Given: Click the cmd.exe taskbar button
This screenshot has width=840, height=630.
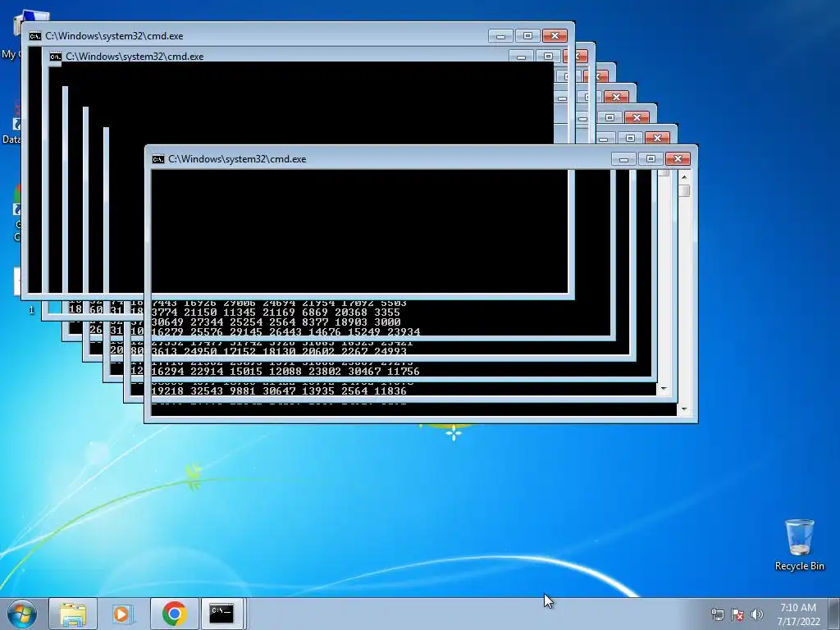Looking at the screenshot, I should pyautogui.click(x=221, y=614).
